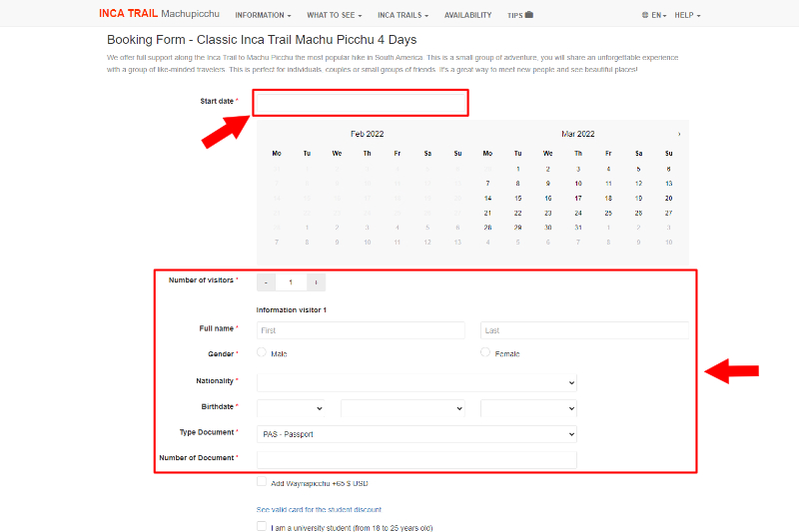Open the Type Document dropdown

point(416,434)
